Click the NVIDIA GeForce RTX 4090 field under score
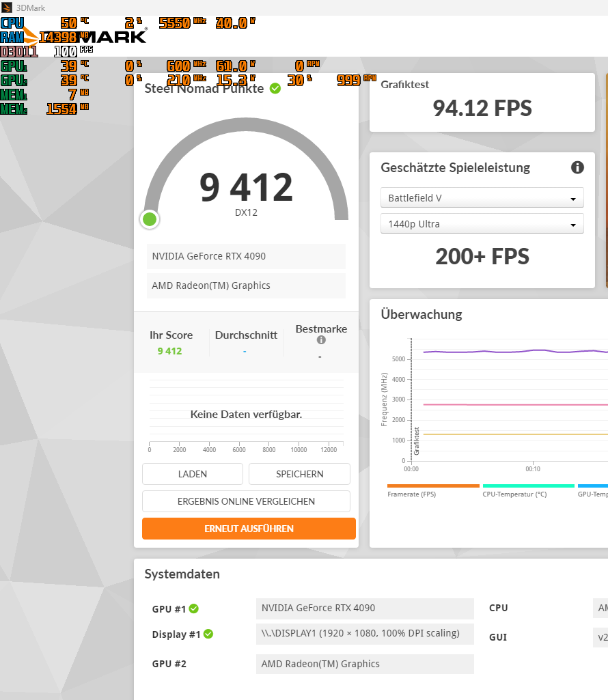The width and height of the screenshot is (608, 700). pos(246,256)
